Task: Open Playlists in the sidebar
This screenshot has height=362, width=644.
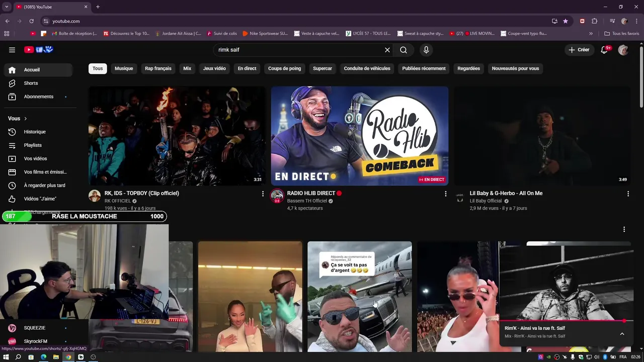Action: pos(38,145)
